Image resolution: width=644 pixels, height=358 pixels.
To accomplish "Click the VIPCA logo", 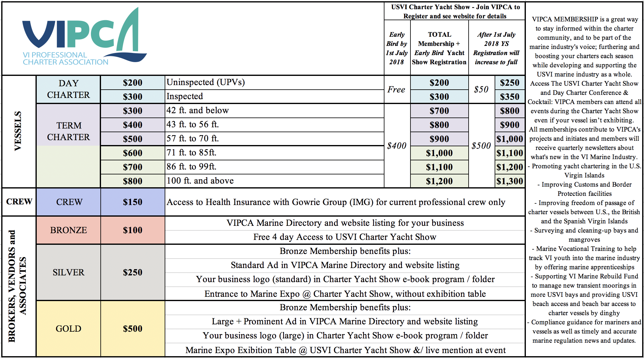I will click(x=84, y=37).
